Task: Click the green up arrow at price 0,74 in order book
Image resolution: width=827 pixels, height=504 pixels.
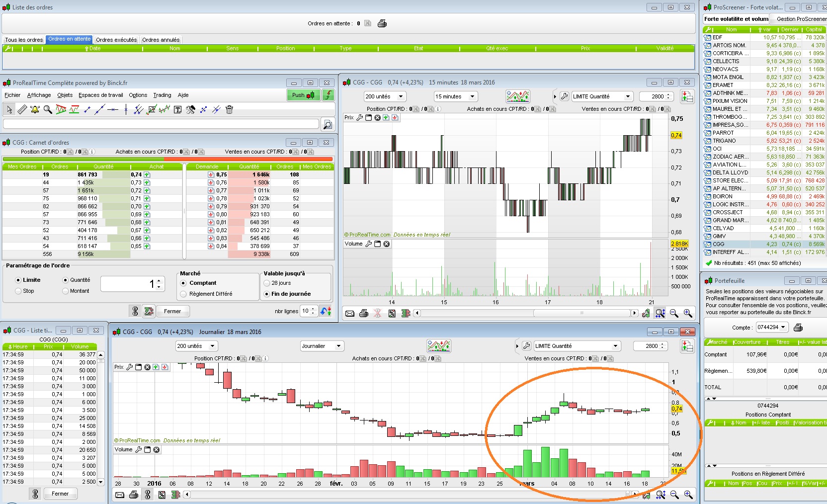Action: (147, 174)
